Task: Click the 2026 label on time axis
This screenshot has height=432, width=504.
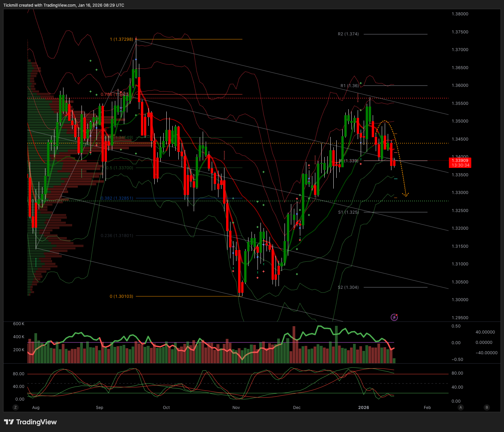Action: pos(363,408)
